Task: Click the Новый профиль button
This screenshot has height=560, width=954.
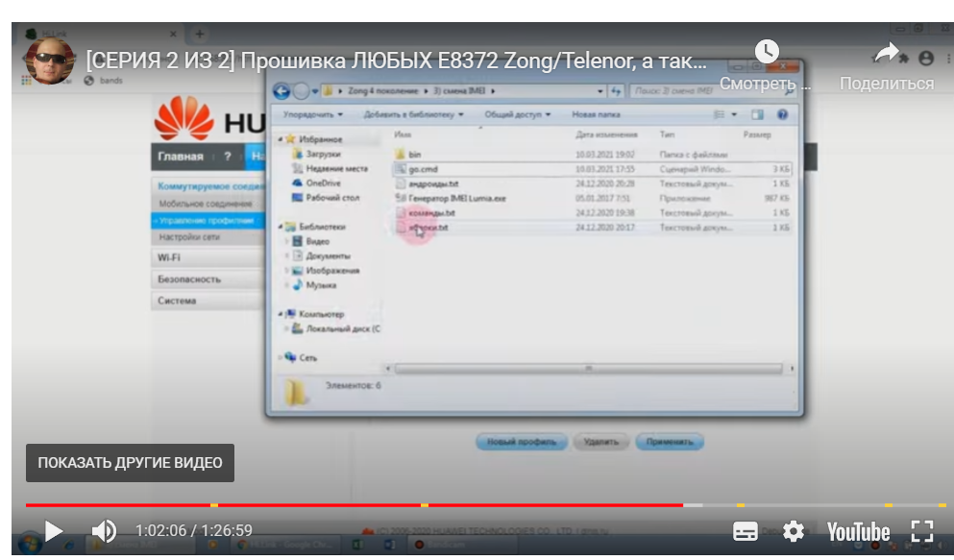Action: click(x=522, y=442)
